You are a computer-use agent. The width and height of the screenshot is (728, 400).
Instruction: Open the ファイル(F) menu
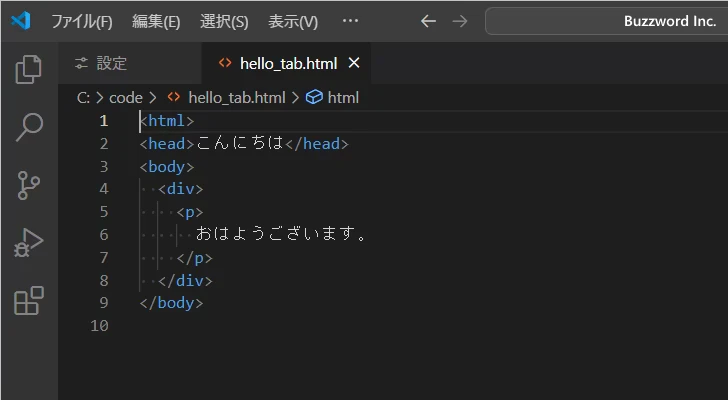tap(82, 21)
